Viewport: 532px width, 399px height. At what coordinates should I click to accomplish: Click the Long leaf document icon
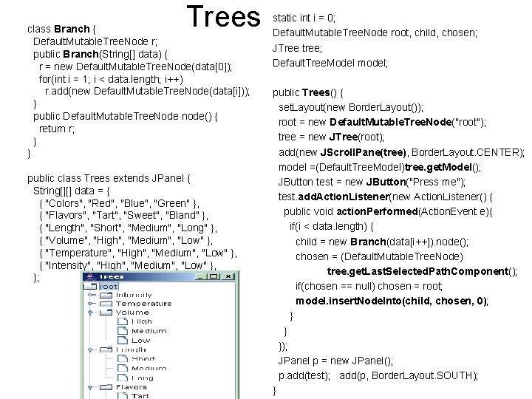(x=123, y=378)
